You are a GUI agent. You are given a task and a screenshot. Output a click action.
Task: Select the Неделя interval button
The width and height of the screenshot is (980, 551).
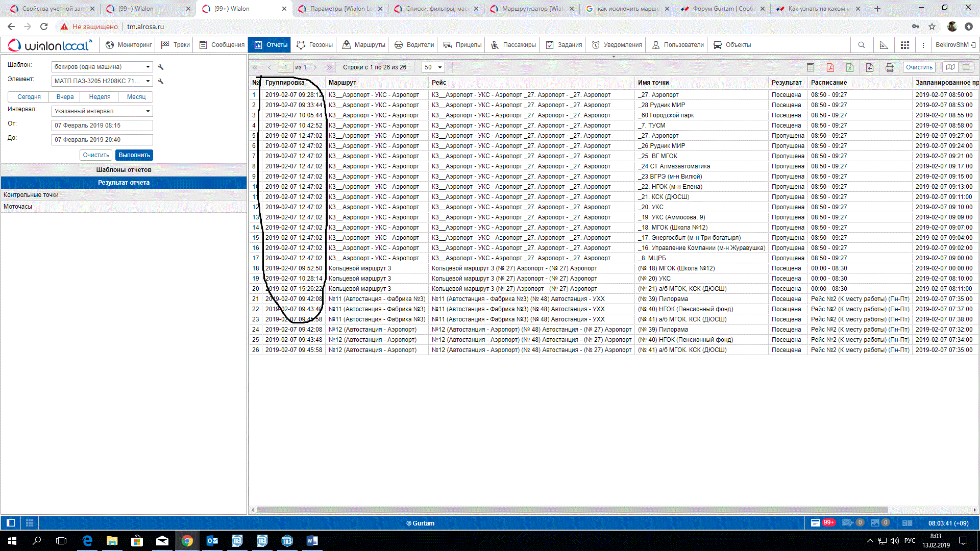click(x=100, y=97)
